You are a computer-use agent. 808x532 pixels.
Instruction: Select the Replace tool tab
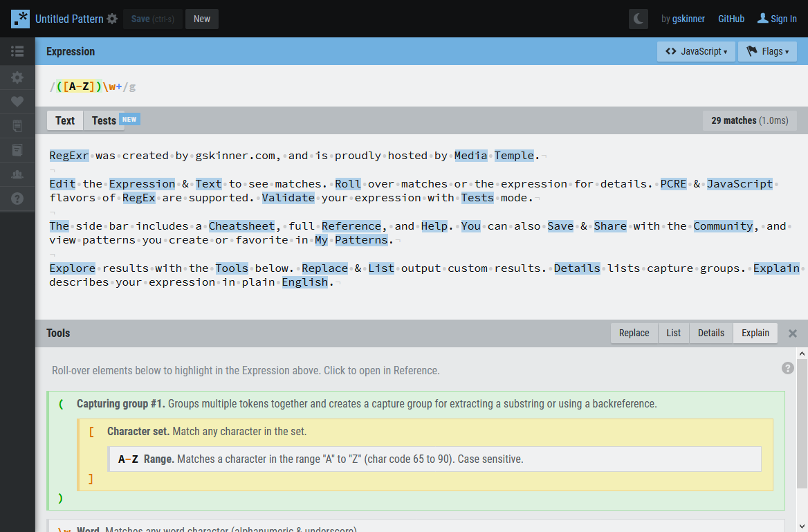coord(634,333)
